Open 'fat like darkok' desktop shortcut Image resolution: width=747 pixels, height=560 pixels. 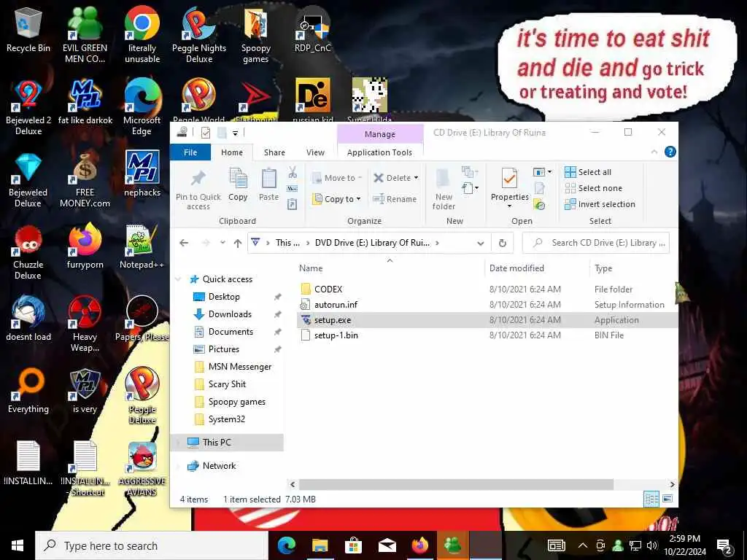point(85,102)
